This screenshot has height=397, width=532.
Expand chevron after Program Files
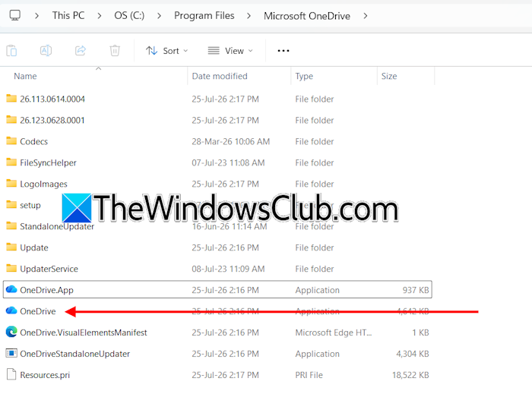click(x=249, y=16)
